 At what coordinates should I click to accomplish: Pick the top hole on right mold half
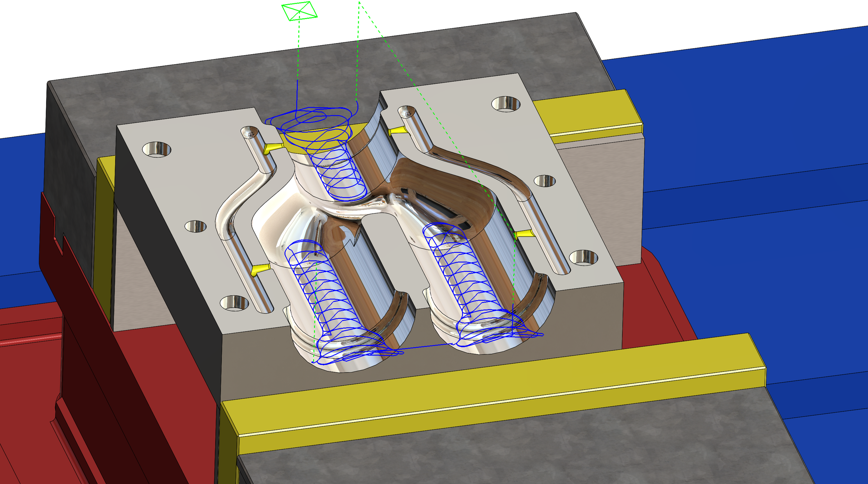(x=506, y=104)
